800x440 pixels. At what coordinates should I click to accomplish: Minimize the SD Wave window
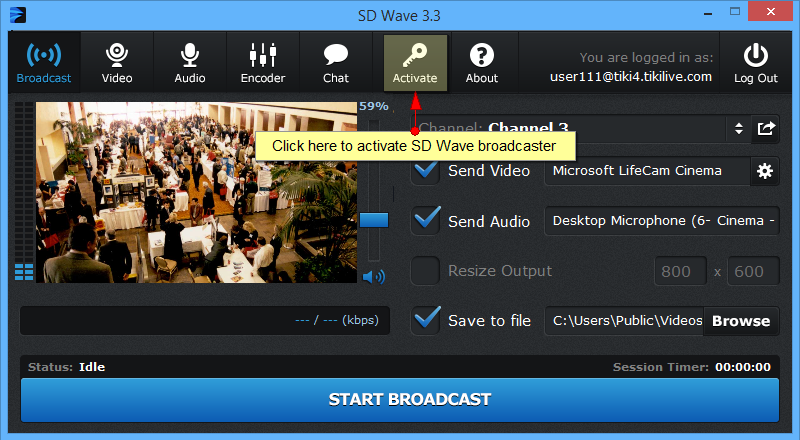[x=708, y=14]
